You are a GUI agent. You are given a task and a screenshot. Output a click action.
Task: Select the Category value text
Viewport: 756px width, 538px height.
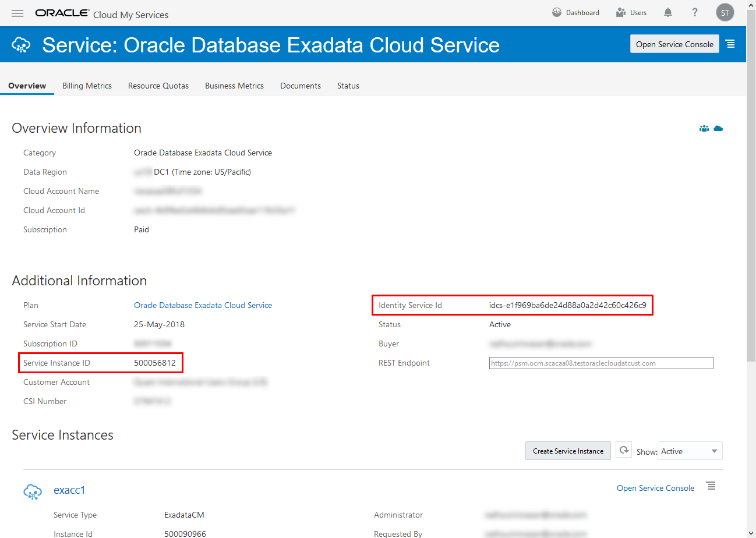(x=203, y=153)
